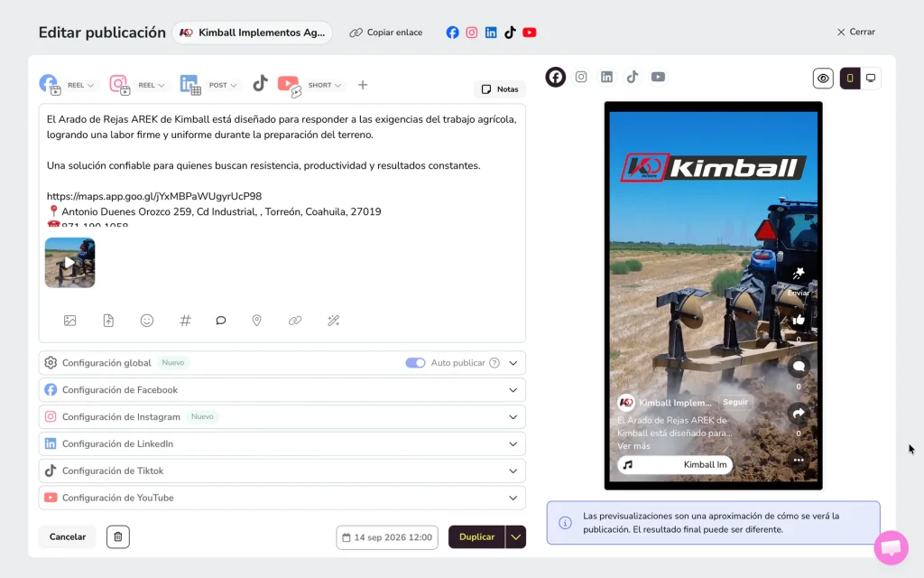Screen dimensions: 924x578
Task: Show Instagram preview tab
Action: [581, 77]
